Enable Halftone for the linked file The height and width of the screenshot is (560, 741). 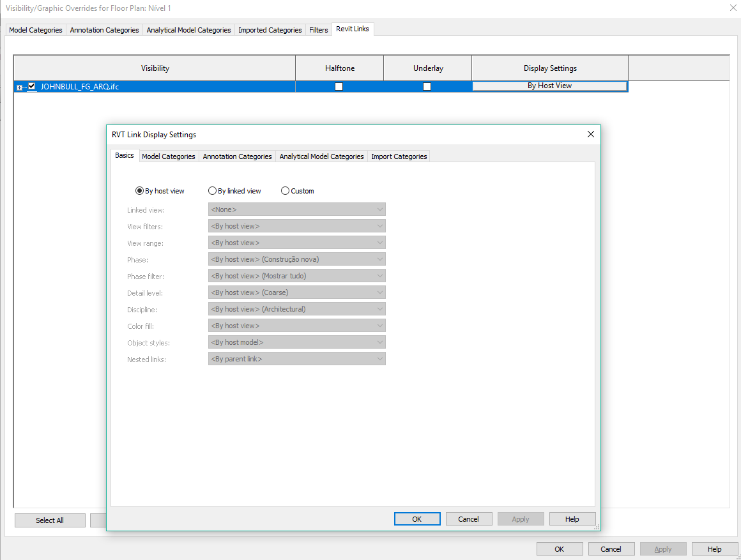point(339,87)
